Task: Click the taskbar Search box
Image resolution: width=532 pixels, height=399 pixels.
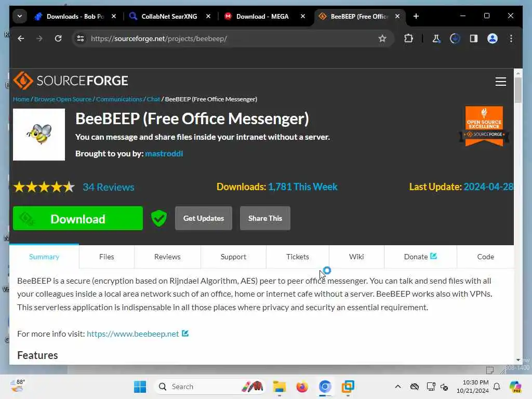Action: click(209, 387)
